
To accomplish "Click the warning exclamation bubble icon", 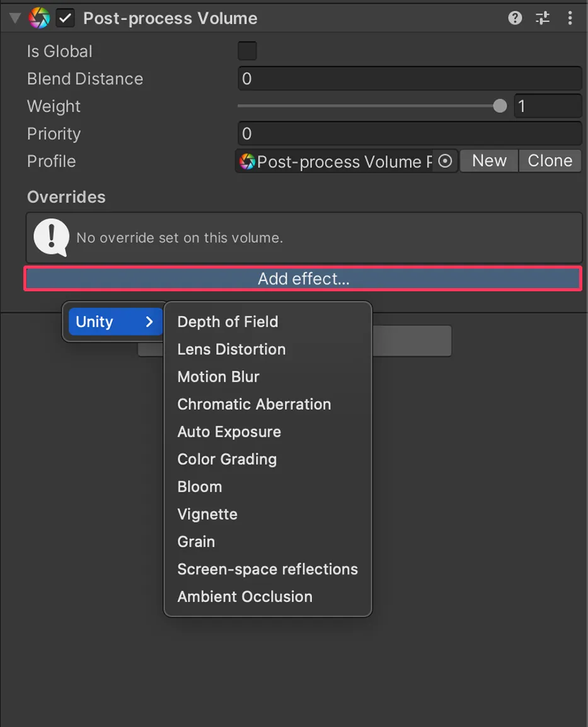I will [52, 237].
